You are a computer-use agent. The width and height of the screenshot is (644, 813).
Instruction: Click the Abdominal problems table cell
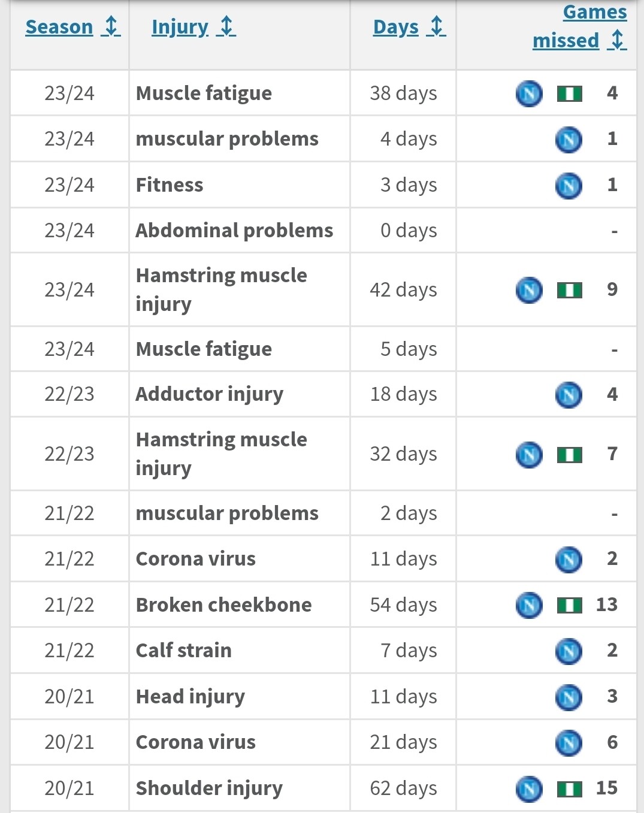(x=234, y=231)
